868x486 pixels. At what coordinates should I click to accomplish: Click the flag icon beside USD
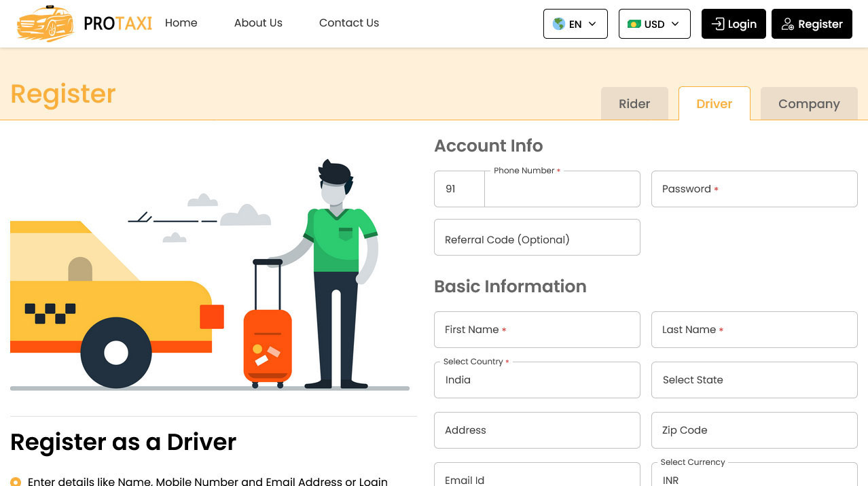(633, 24)
